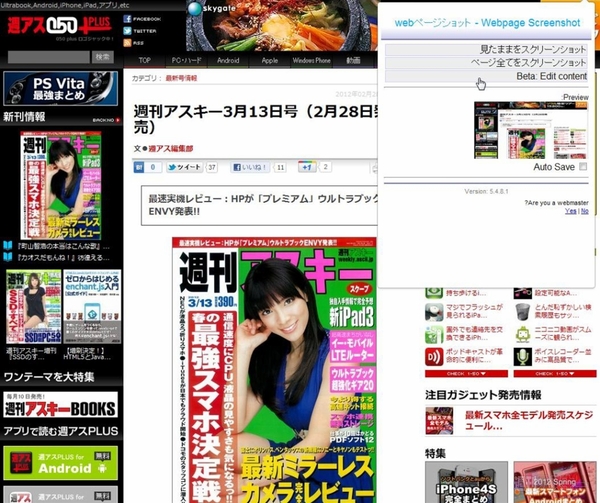Screen dimensions: 600x503
Task: Click the Facebook icon in site header
Action: point(127,19)
